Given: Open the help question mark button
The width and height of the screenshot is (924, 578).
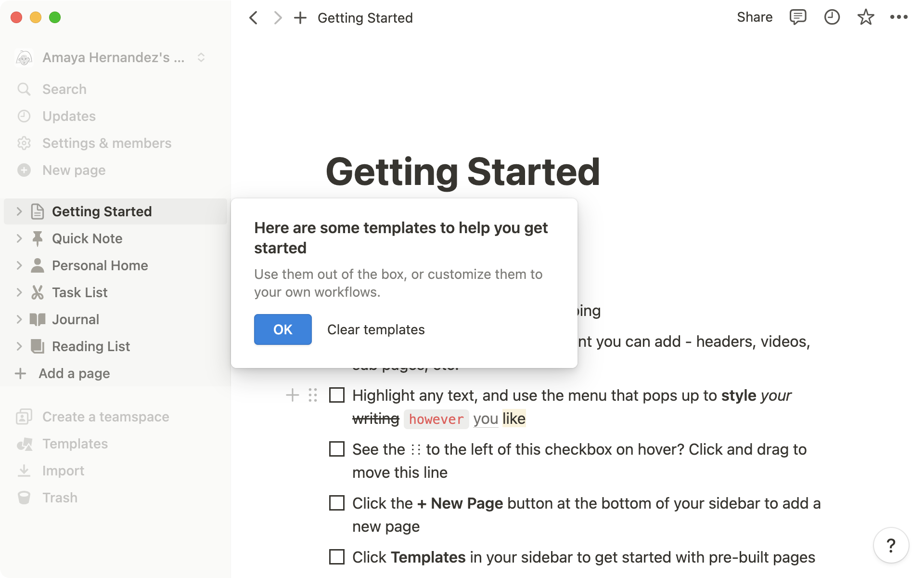Looking at the screenshot, I should point(891,546).
